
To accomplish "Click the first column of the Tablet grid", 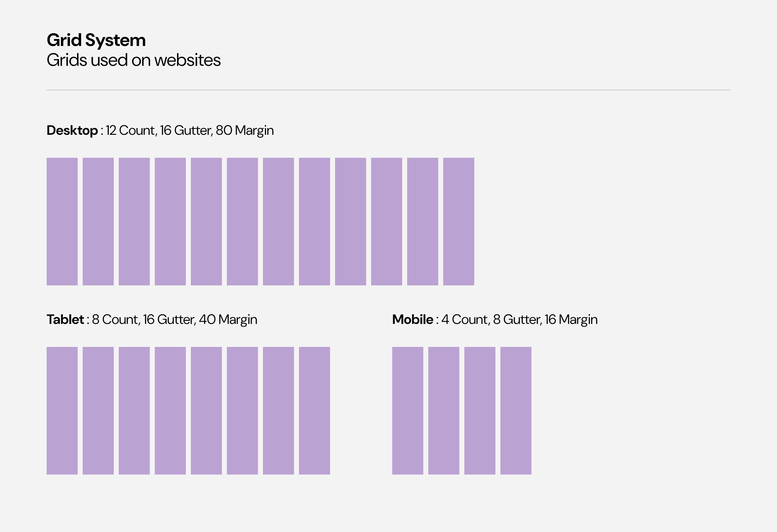I will [62, 411].
